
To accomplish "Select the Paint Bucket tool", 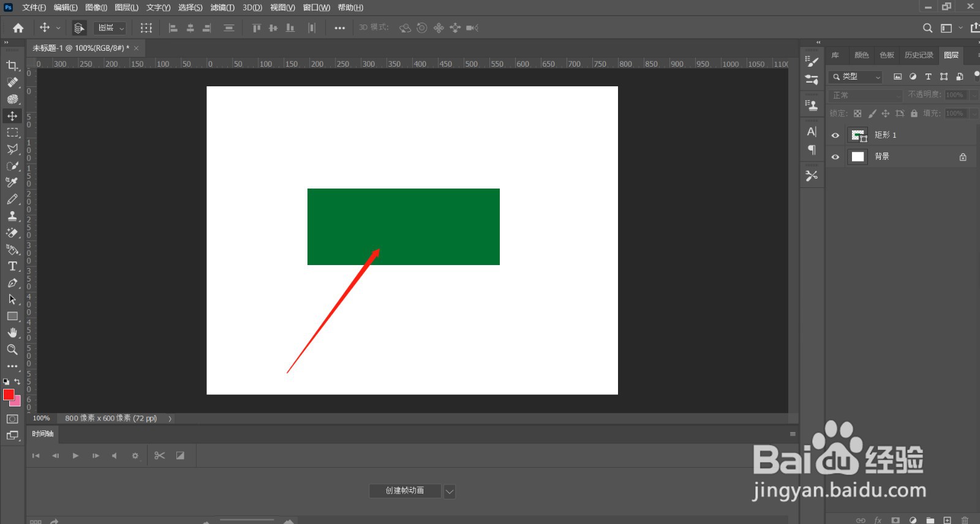I will click(12, 250).
